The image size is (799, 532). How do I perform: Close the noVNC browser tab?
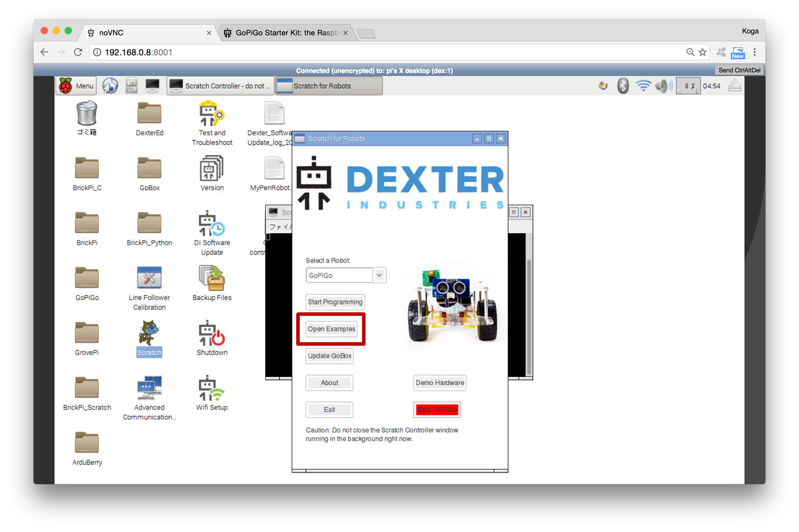pyautogui.click(x=209, y=33)
